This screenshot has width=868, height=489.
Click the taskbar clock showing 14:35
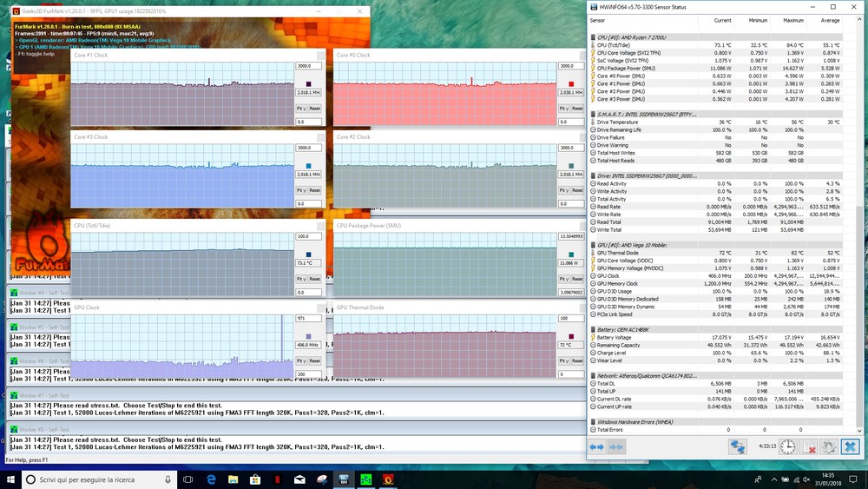(x=827, y=479)
